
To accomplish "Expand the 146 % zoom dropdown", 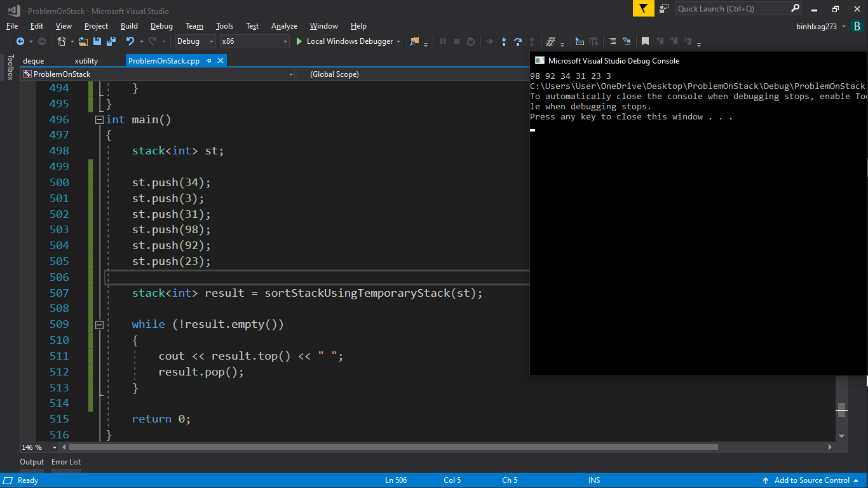I will coord(54,447).
